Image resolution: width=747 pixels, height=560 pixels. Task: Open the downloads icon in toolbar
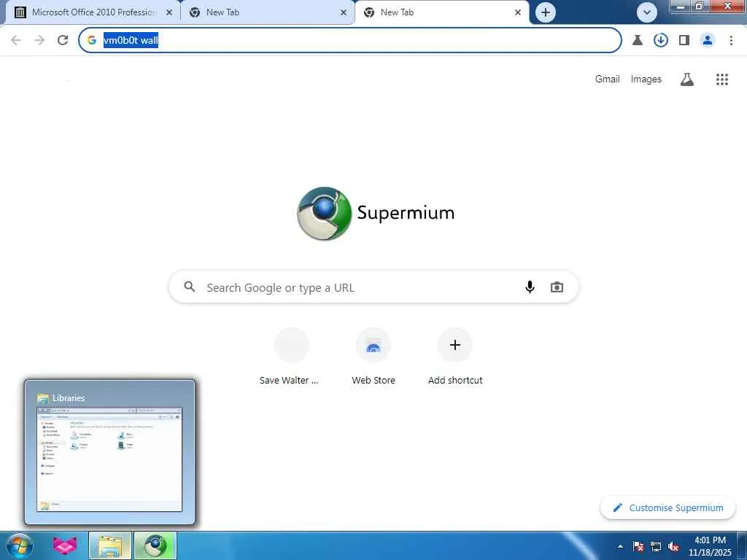(661, 41)
